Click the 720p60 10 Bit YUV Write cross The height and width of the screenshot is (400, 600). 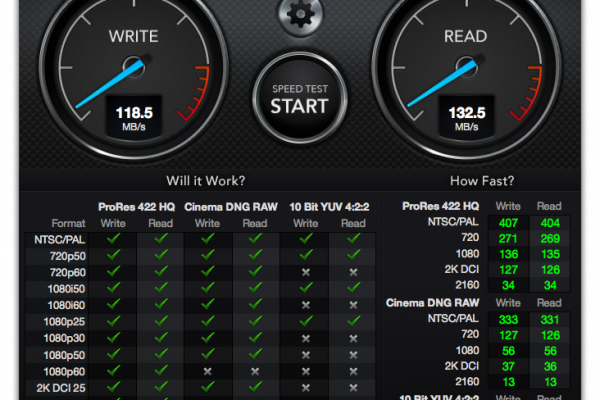304,272
